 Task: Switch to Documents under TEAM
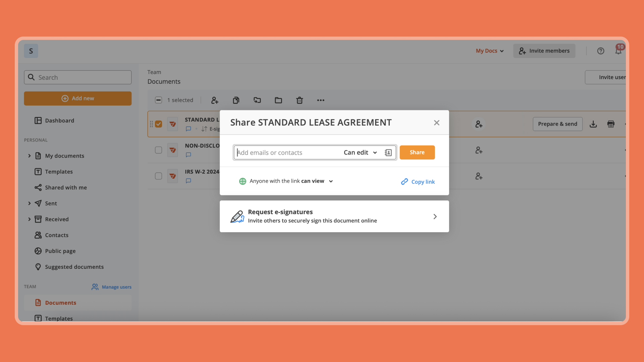60,302
